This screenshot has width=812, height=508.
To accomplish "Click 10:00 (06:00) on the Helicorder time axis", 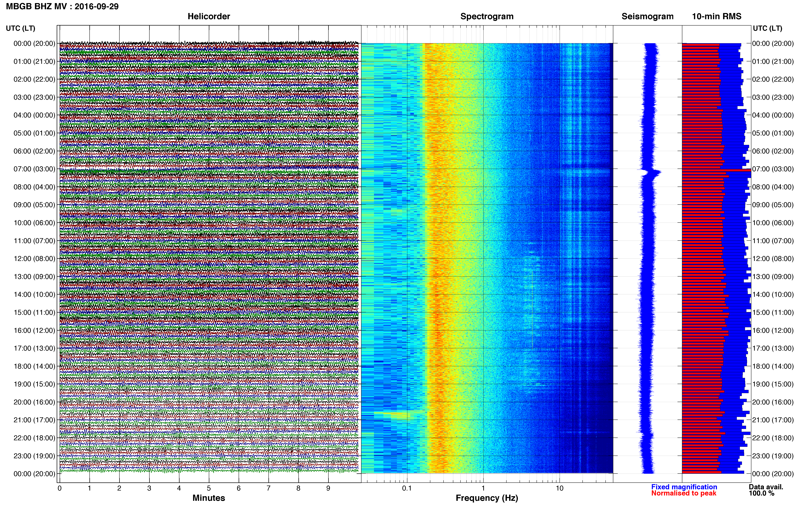I will [34, 223].
